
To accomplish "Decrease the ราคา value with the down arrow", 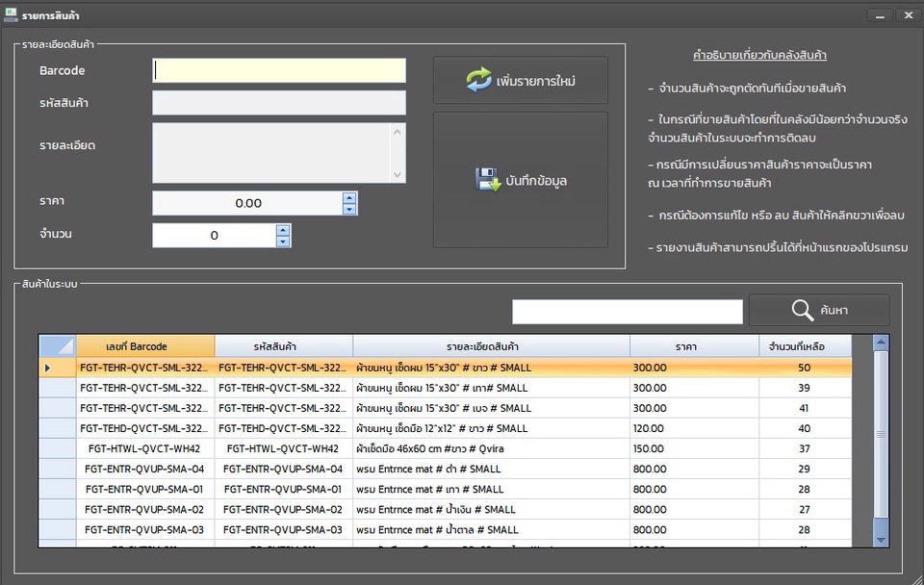I will pos(349,209).
